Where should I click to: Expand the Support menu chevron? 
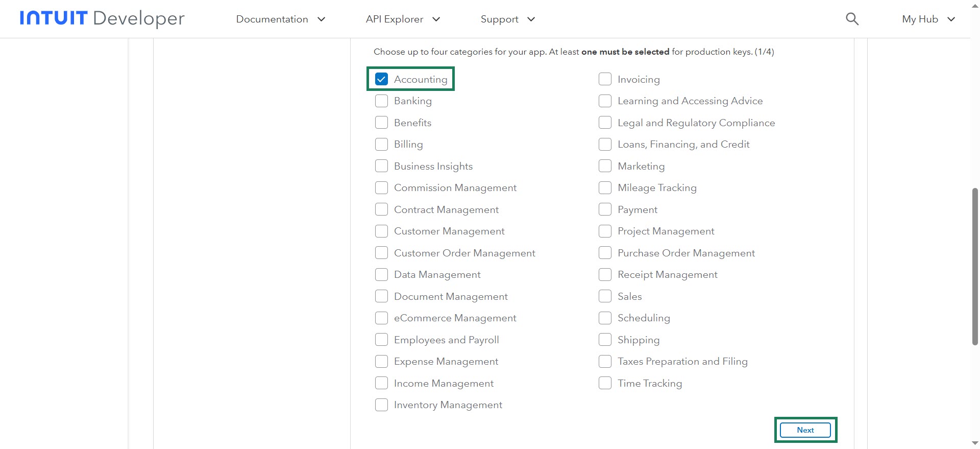pyautogui.click(x=531, y=19)
